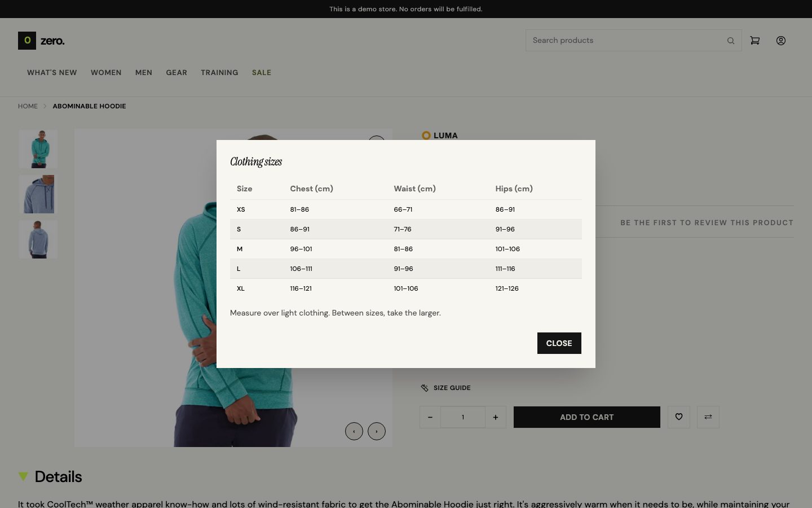
Task: Open the What's New menu
Action: pos(52,73)
